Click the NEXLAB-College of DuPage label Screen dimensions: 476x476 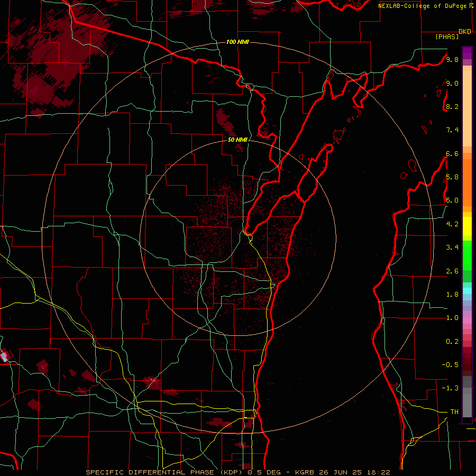click(x=423, y=6)
